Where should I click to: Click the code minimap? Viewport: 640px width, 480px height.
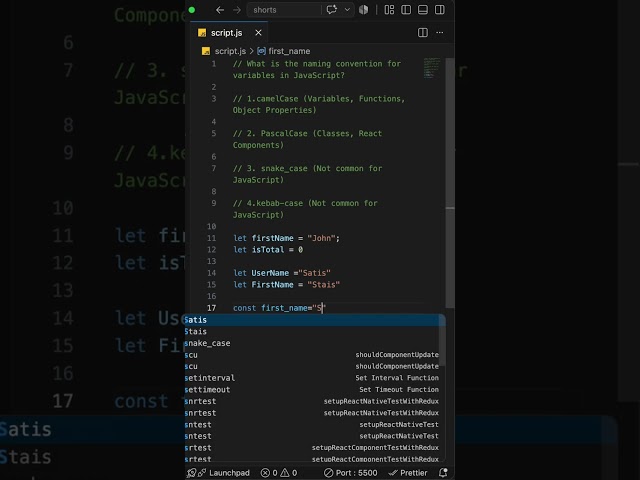click(432, 68)
